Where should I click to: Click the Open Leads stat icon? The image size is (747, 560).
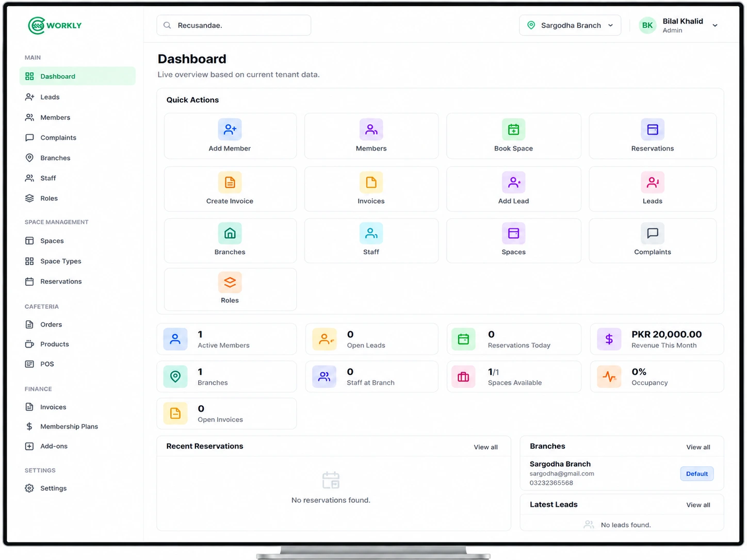click(324, 339)
